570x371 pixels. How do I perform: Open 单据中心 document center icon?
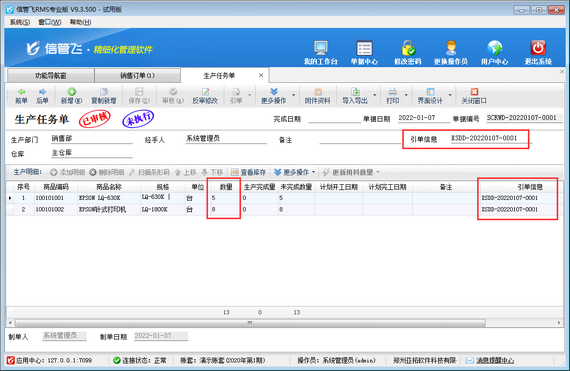364,48
